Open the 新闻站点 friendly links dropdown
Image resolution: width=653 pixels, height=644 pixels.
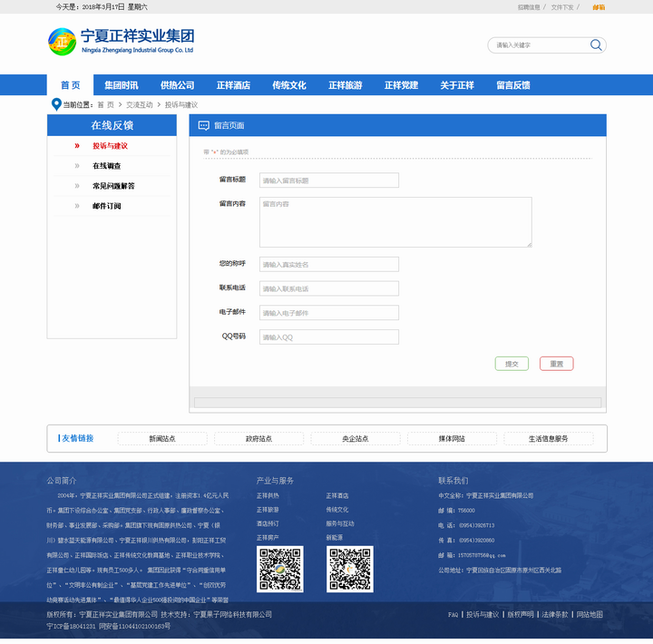click(x=162, y=439)
